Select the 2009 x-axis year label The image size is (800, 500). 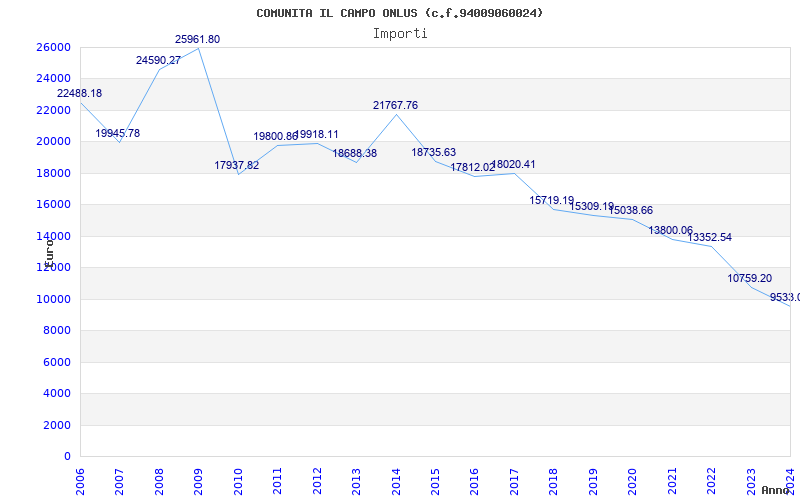pos(198,481)
